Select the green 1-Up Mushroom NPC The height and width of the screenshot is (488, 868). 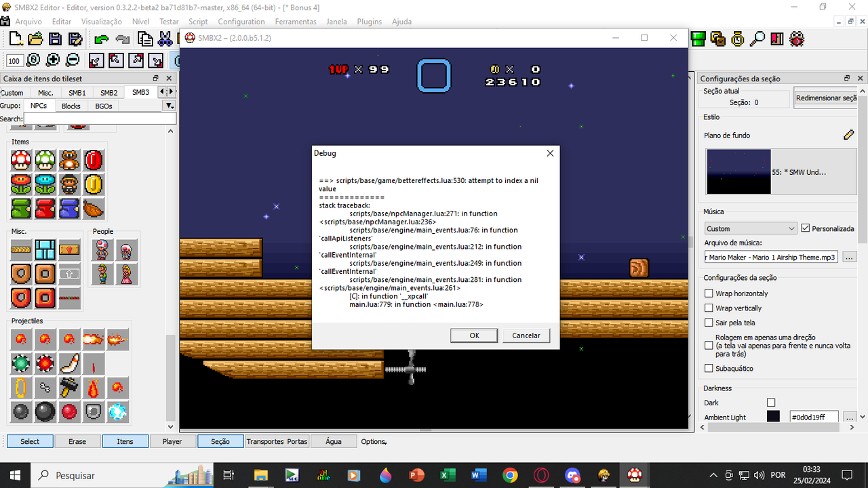(45, 161)
